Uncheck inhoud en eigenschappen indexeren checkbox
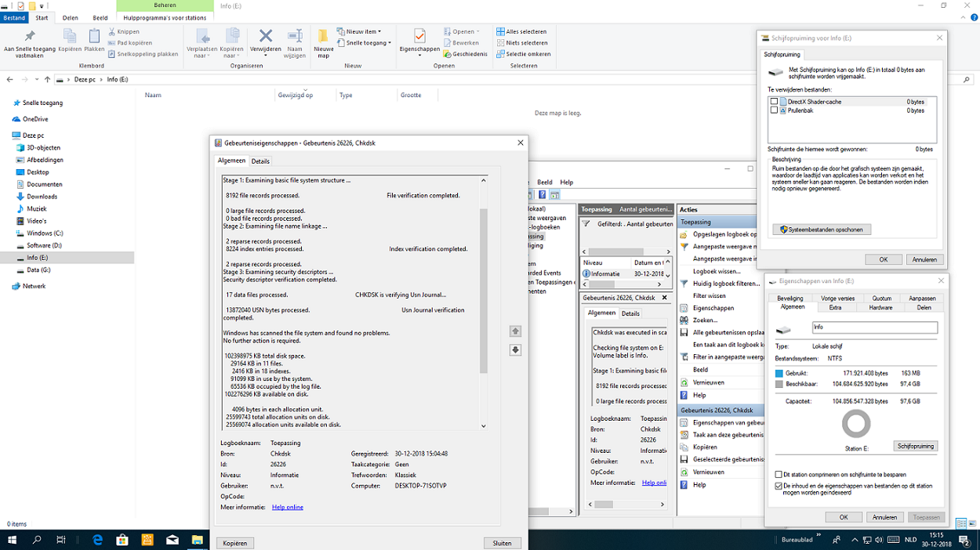The height and width of the screenshot is (550, 980). tap(778, 487)
